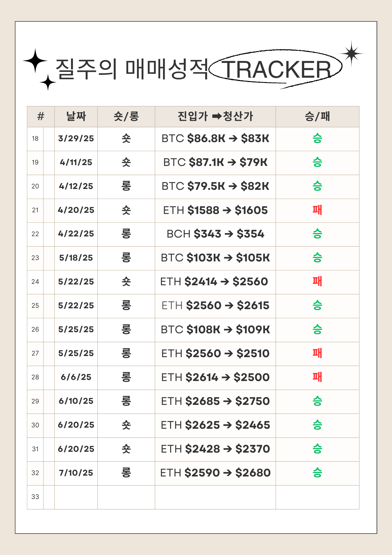
Task: Select the date 4/20/25 cell
Action: [x=76, y=211]
